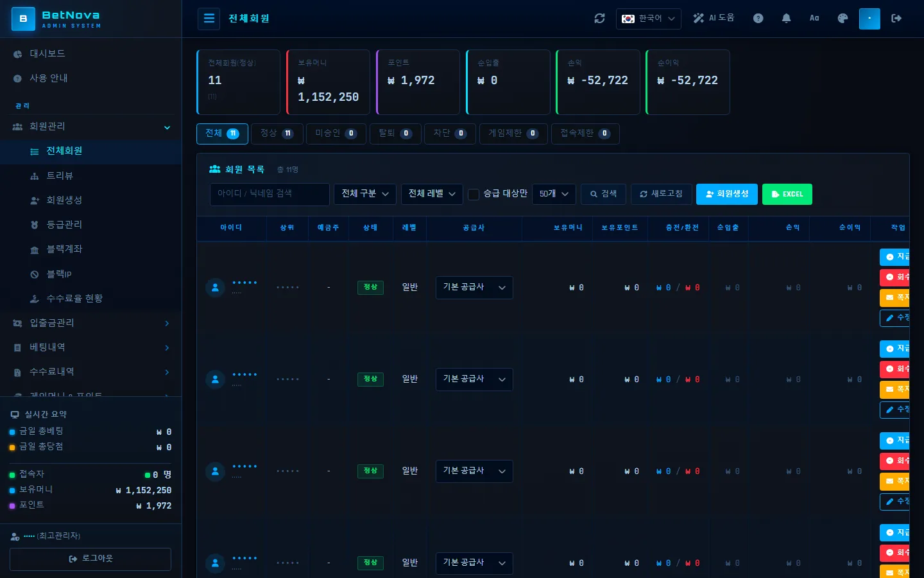Click the blue user avatar in header

tap(869, 19)
